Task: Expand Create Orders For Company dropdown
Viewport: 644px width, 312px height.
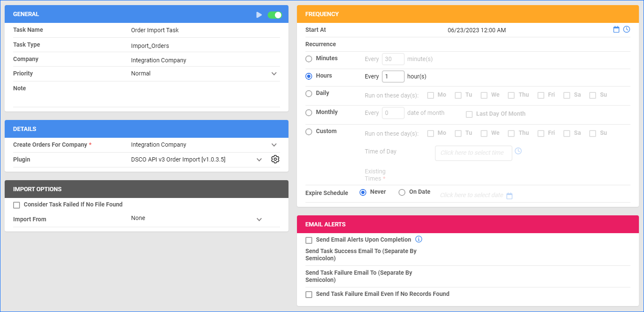Action: click(274, 145)
